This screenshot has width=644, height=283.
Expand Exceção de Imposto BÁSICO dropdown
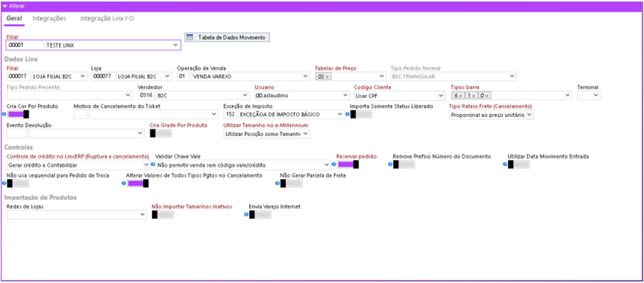[340, 114]
